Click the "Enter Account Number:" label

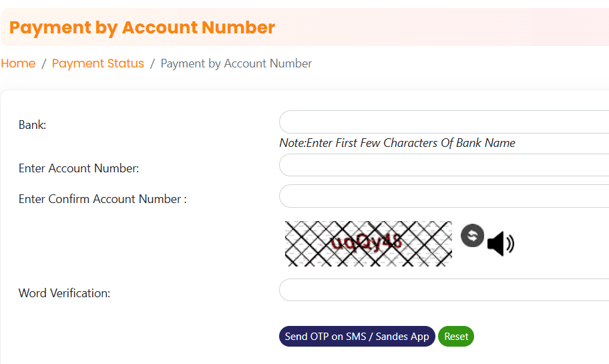(79, 168)
